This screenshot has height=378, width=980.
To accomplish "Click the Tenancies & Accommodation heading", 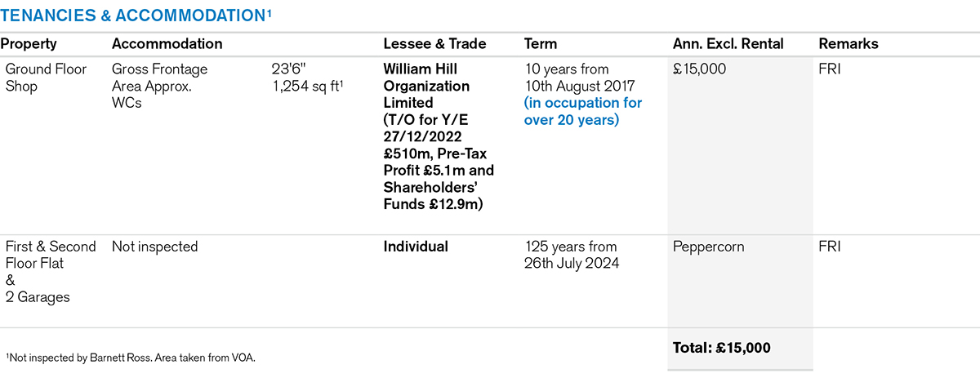I will pos(136,15).
